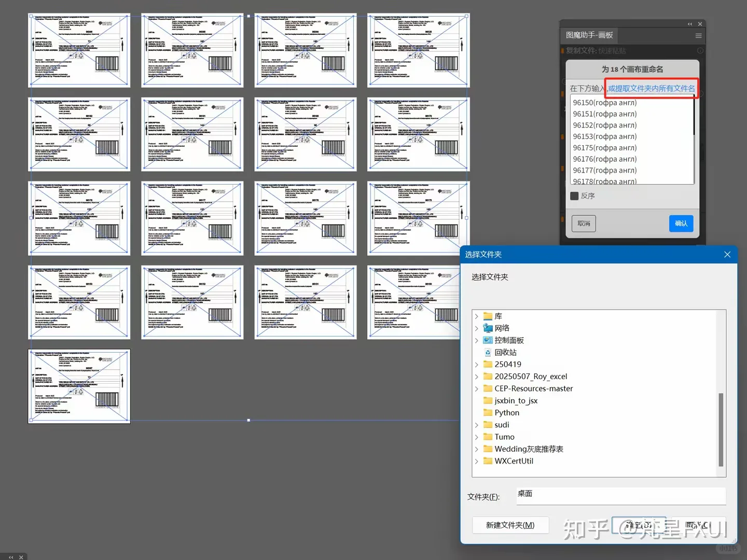Collapse the 图魔助手 panel with double-arrow icon
This screenshot has height=560, width=747.
coord(689,24)
